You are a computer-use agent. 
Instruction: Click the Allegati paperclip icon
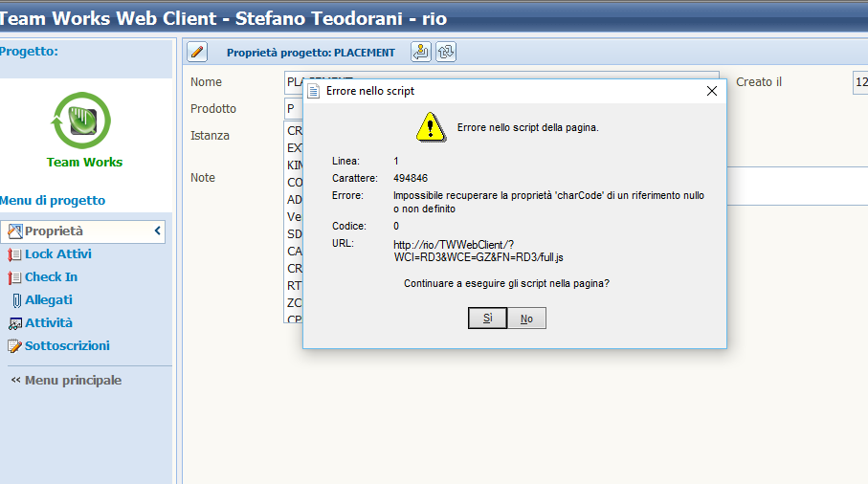pyautogui.click(x=16, y=300)
